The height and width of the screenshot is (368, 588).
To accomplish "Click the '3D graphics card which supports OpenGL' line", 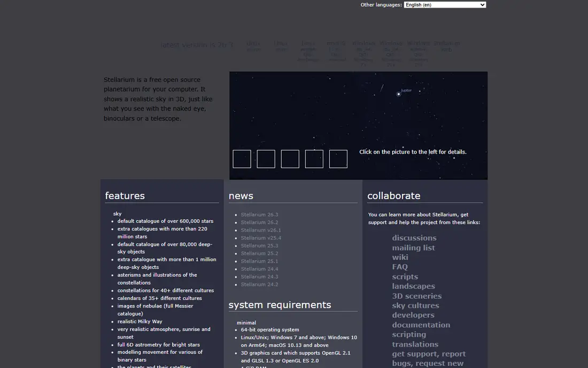I will pos(296,357).
